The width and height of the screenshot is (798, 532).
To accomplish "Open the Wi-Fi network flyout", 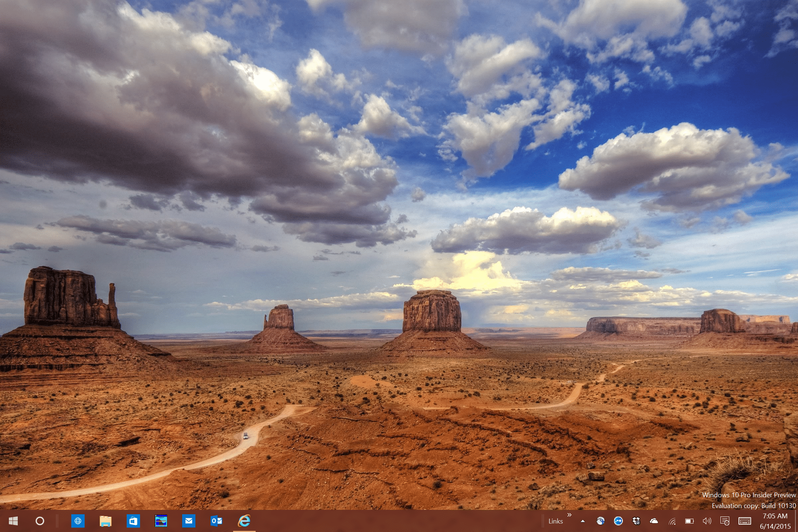I will 672,521.
